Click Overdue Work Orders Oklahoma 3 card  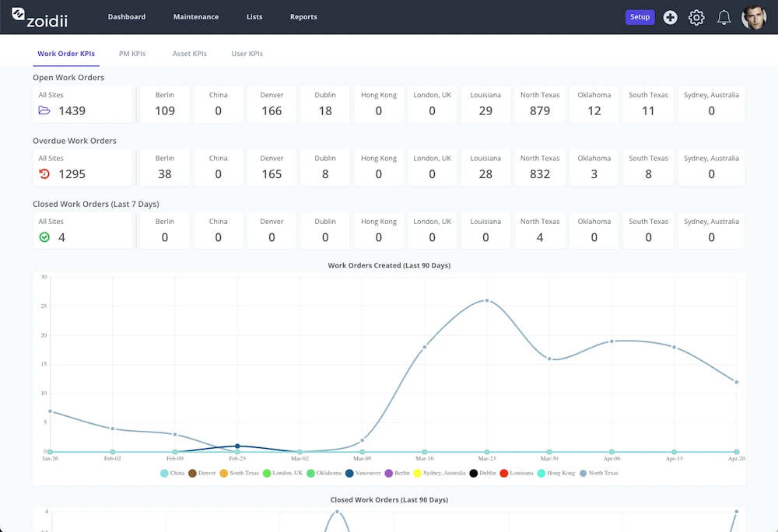tap(594, 167)
